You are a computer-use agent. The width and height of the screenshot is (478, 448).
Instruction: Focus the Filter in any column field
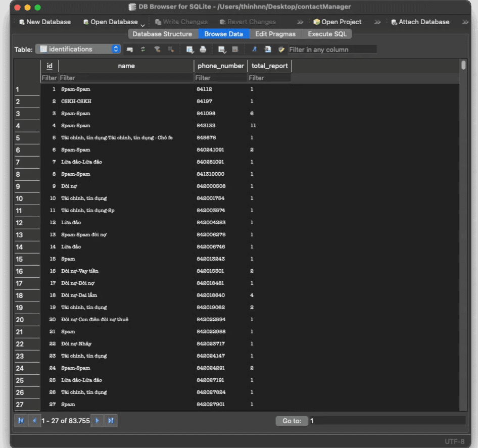pos(332,49)
